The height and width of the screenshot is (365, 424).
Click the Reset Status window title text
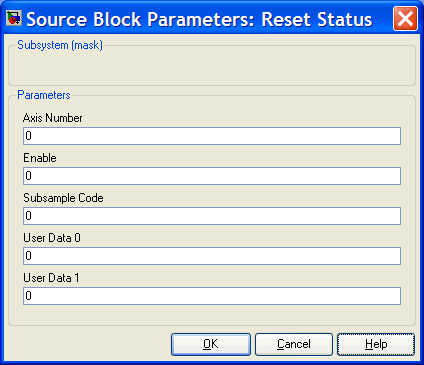click(199, 19)
